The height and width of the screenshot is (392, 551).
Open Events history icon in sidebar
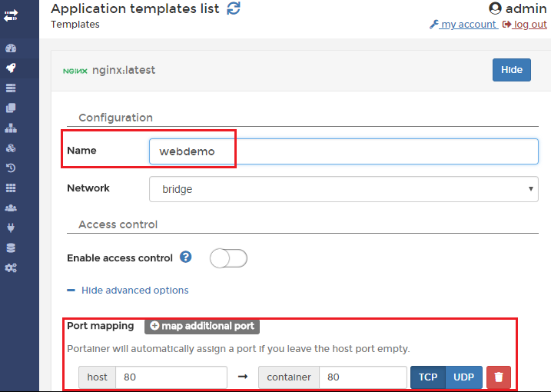click(x=11, y=168)
